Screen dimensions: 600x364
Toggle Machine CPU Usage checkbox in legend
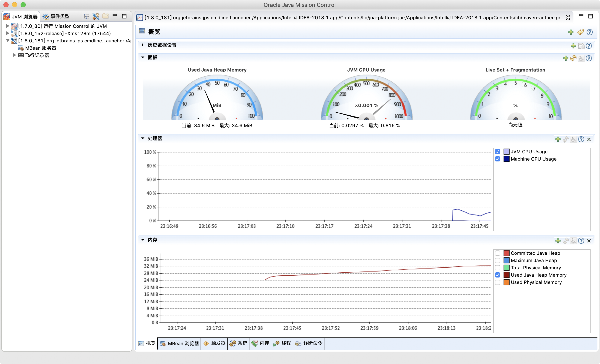(x=498, y=158)
